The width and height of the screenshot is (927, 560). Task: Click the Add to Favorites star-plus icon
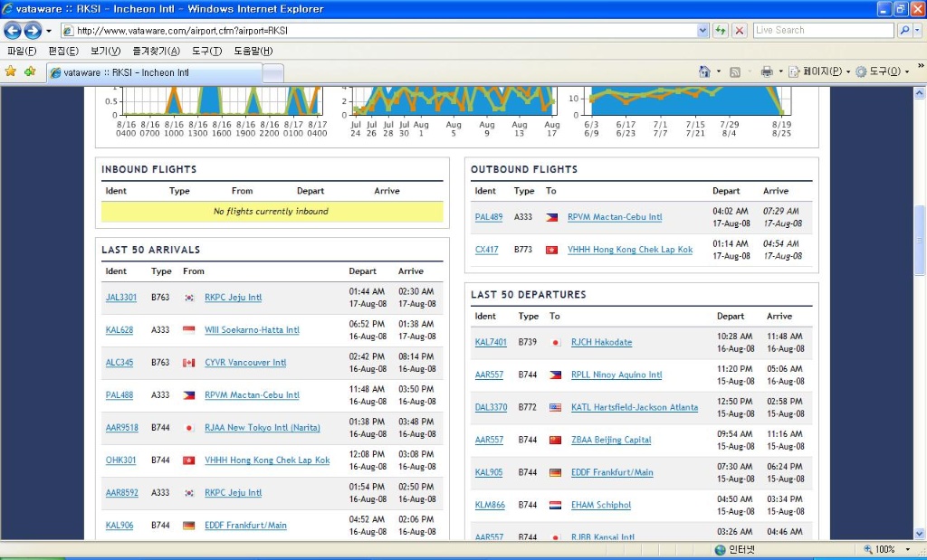(x=30, y=71)
